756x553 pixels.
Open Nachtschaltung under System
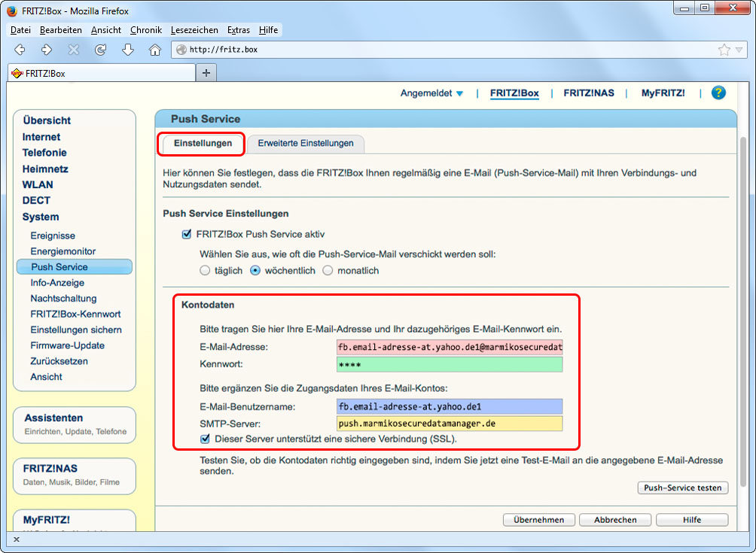[x=64, y=299]
